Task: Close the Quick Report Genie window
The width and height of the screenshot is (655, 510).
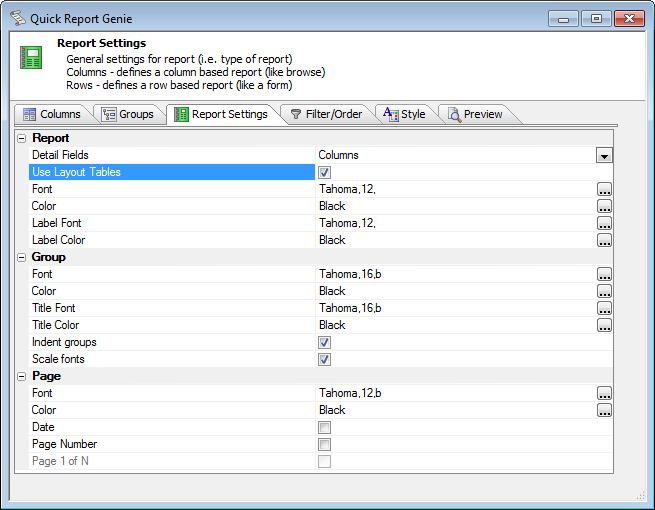Action: (629, 19)
